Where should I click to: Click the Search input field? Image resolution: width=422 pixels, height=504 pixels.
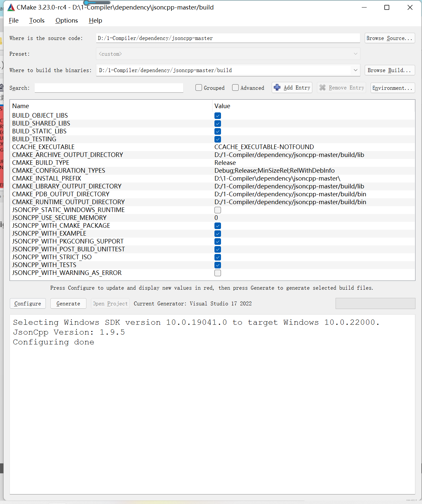tap(109, 88)
